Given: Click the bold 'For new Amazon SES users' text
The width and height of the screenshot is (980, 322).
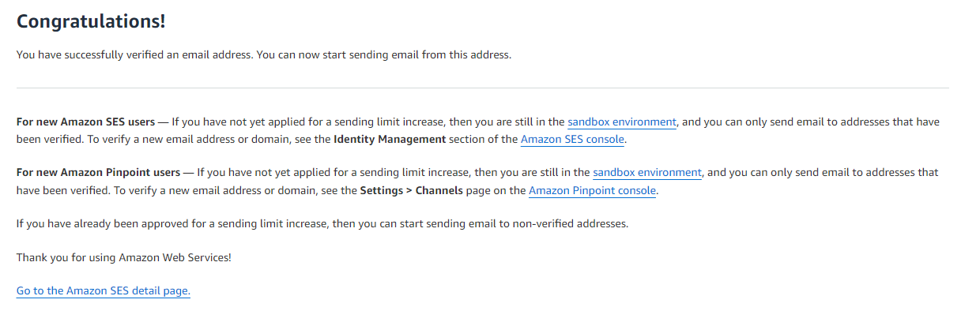Looking at the screenshot, I should (85, 122).
